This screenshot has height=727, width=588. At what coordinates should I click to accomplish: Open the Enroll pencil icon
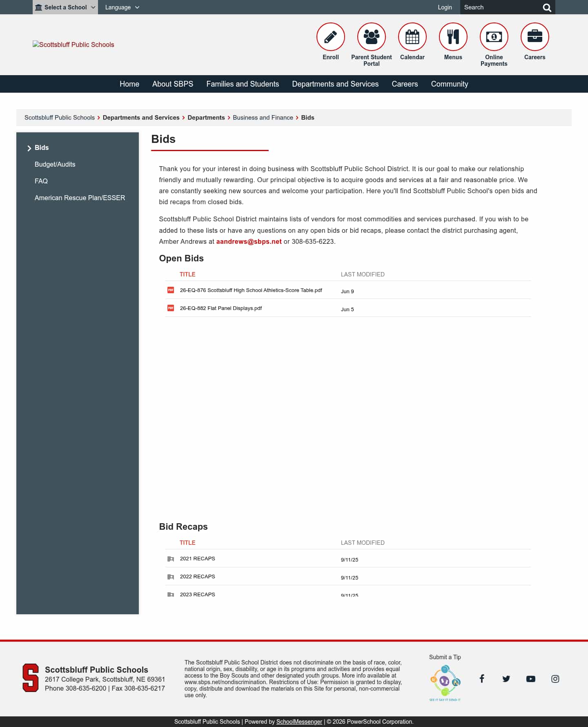point(330,37)
